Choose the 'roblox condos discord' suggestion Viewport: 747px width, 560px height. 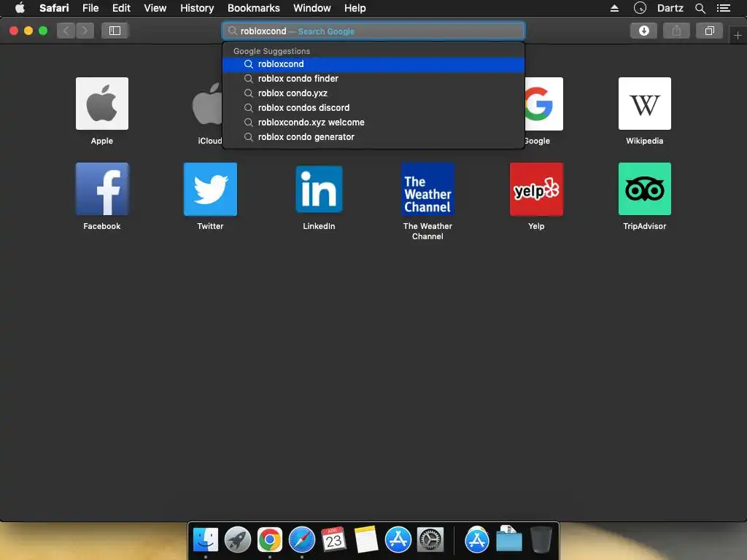tap(373, 108)
